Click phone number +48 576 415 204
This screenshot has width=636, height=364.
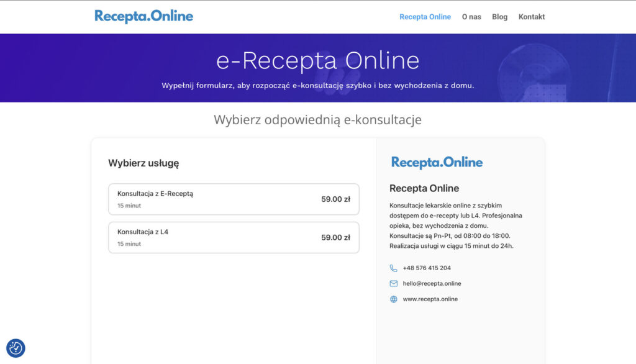point(427,268)
